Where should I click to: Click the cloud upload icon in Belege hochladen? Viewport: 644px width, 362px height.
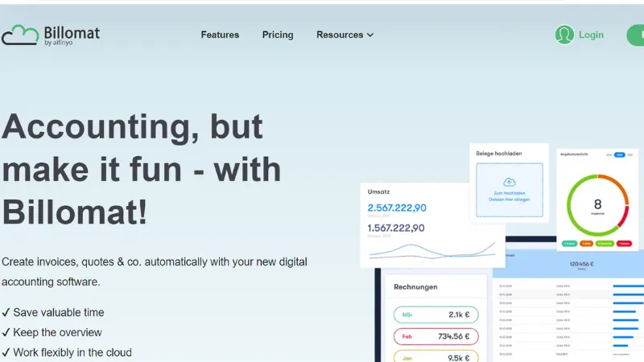[x=509, y=183]
